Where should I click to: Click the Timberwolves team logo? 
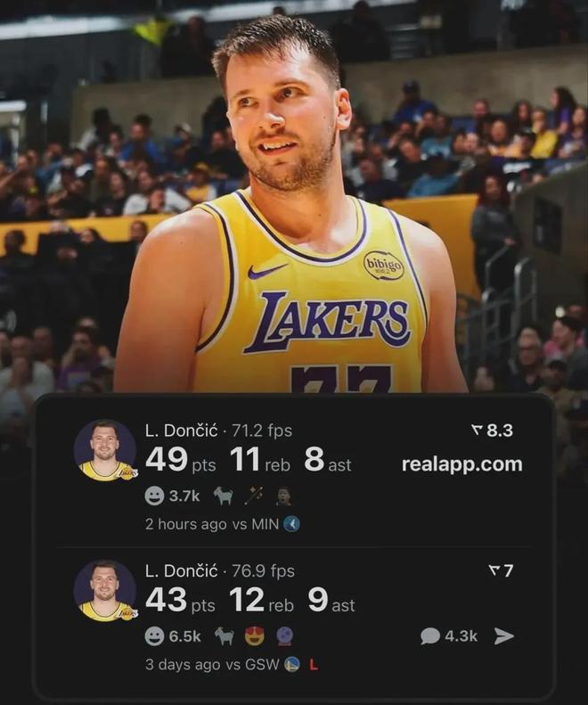(291, 524)
